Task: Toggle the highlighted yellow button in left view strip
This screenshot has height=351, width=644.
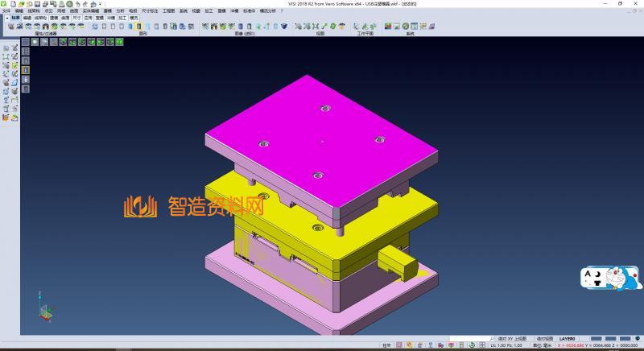Action: point(25,70)
